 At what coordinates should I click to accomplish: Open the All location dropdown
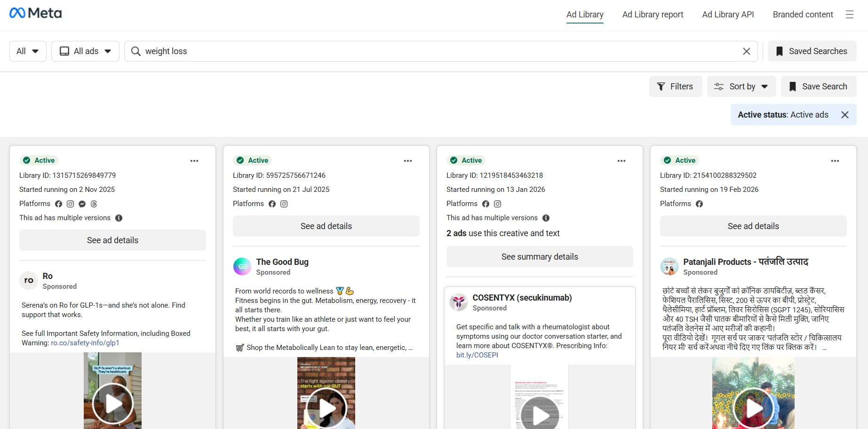tap(28, 51)
